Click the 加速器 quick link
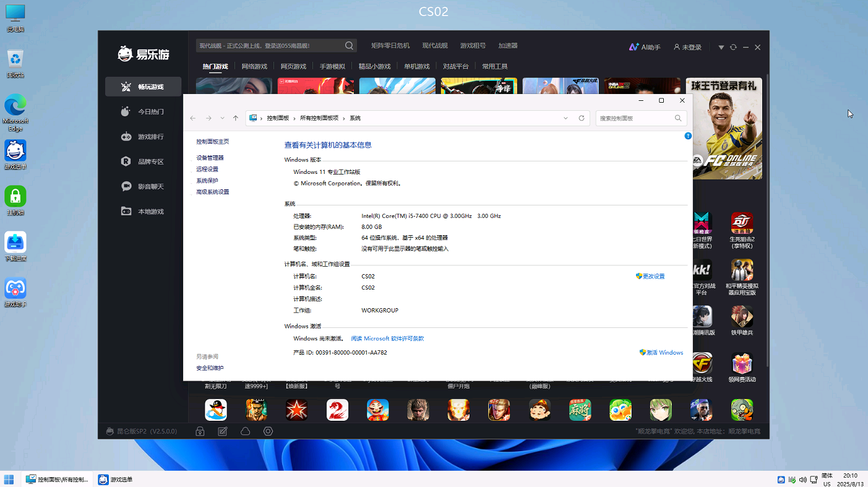Image resolution: width=868 pixels, height=487 pixels. point(508,46)
